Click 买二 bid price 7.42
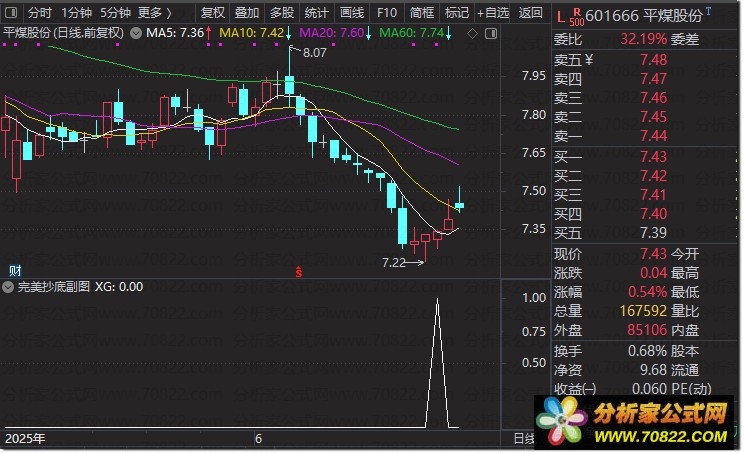Screen dimensions: 744x453 point(653,176)
